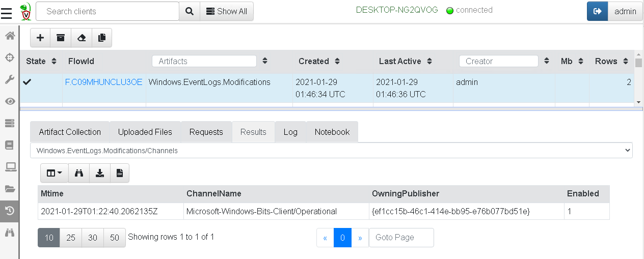Click the binoculars icon above results table
The image size is (644, 259).
point(79,173)
